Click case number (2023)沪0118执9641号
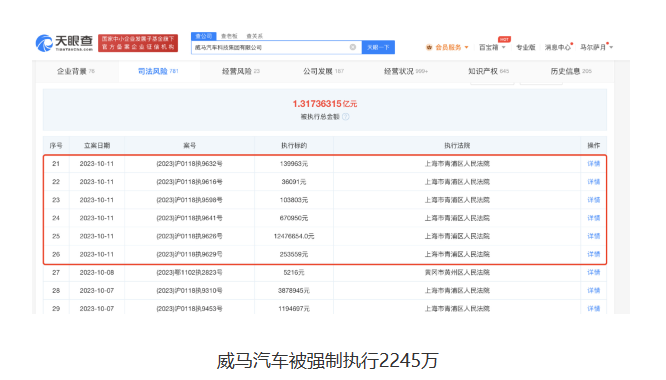Screen dimensions: 666x380 coord(189,218)
